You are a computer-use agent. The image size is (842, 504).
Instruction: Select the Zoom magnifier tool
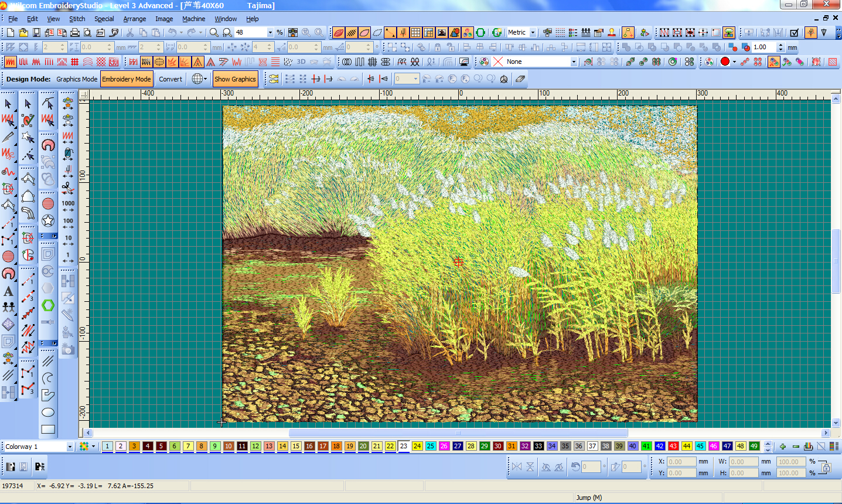point(214,33)
